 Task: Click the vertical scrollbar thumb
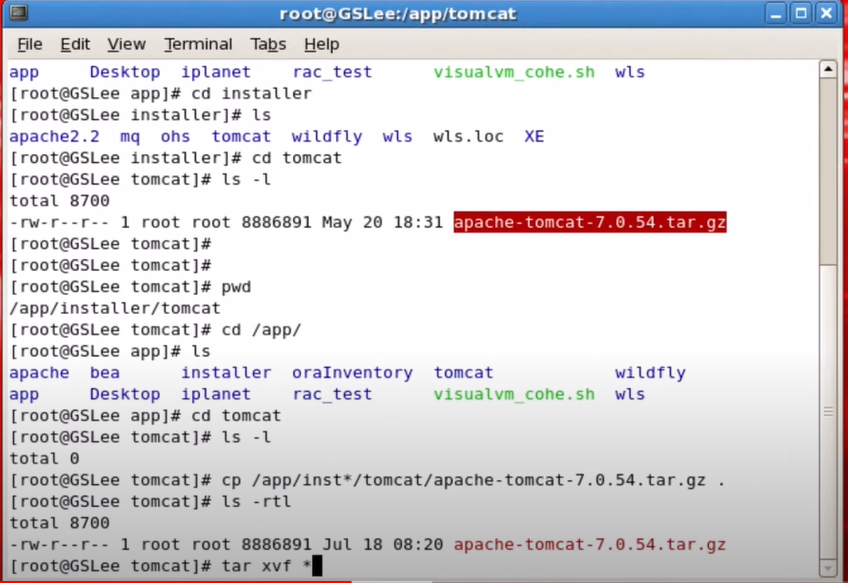[x=828, y=412]
